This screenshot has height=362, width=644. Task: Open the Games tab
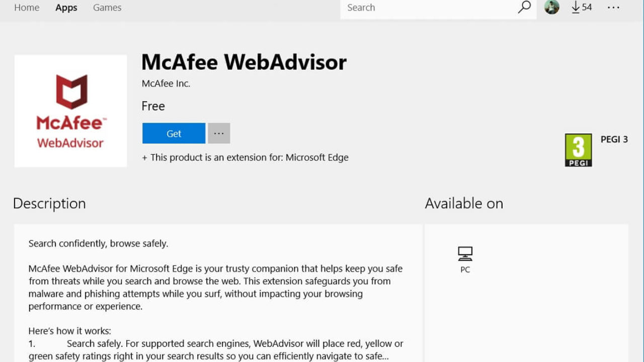[x=107, y=8]
